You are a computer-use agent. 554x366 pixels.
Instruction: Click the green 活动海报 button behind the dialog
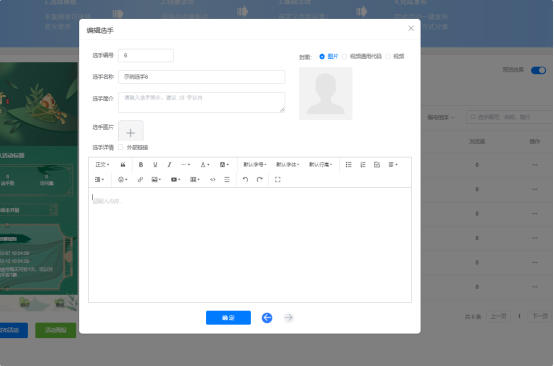(x=55, y=330)
